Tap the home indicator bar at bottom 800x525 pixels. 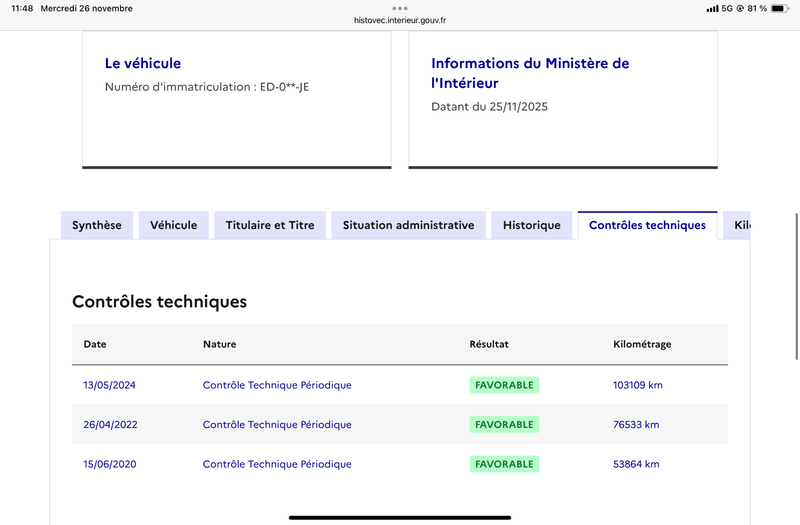click(400, 517)
